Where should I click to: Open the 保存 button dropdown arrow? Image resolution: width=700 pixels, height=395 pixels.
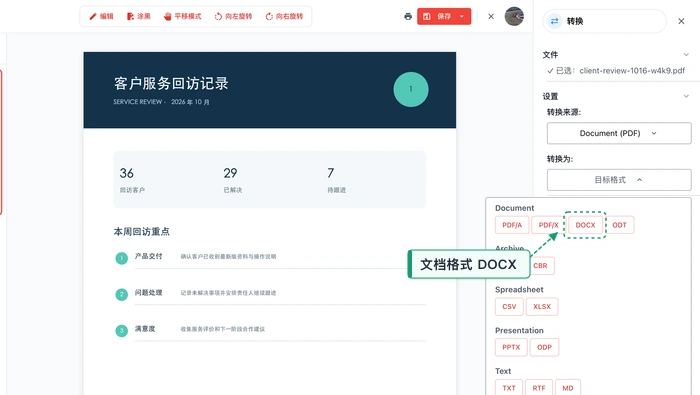[x=462, y=17]
